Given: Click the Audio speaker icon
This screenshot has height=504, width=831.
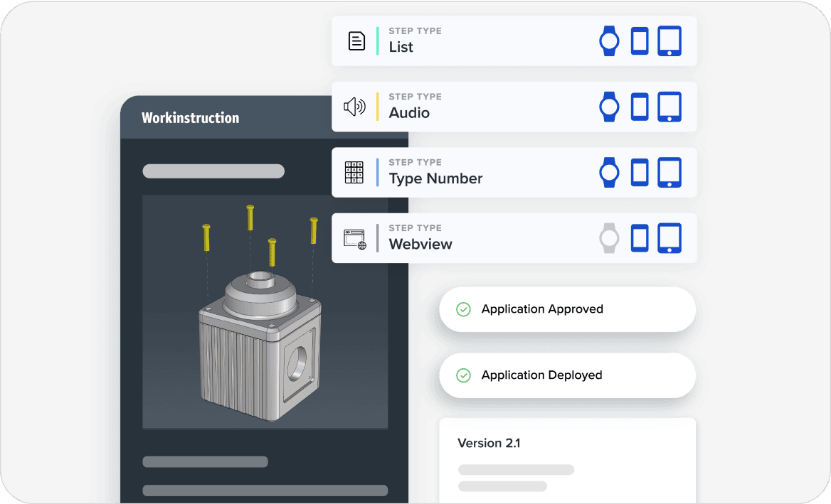Looking at the screenshot, I should pos(354,107).
